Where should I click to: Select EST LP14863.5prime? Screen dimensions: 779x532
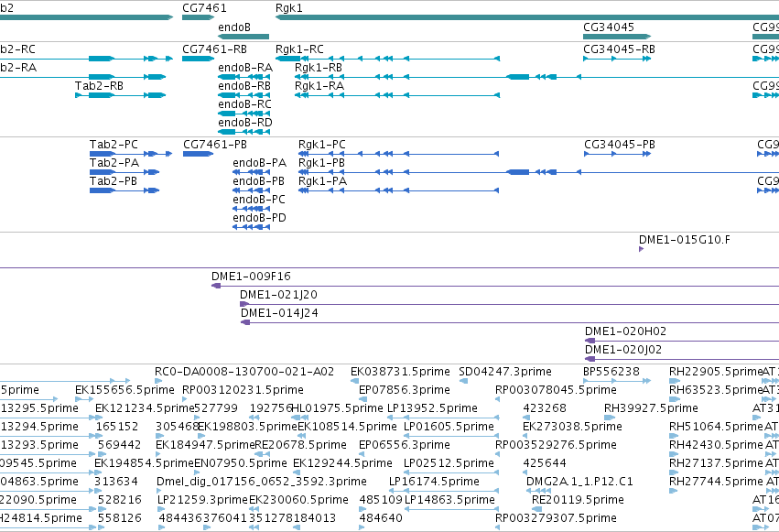tap(449, 501)
